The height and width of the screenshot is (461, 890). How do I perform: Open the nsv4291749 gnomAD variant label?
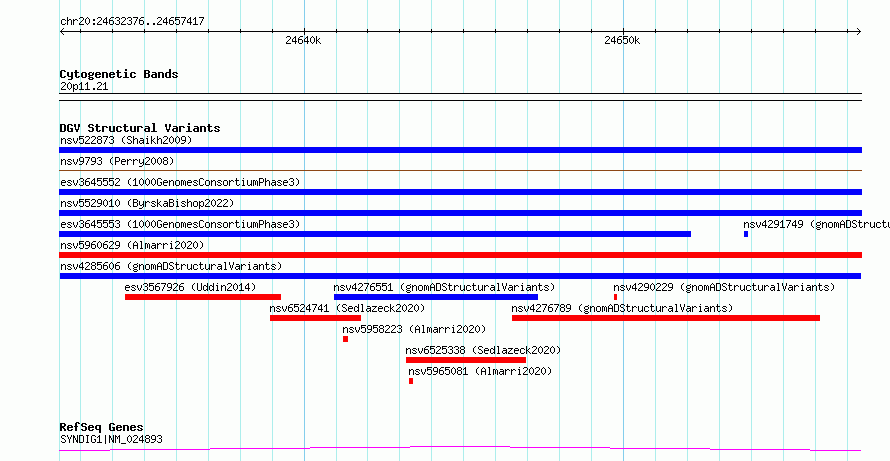click(x=816, y=224)
